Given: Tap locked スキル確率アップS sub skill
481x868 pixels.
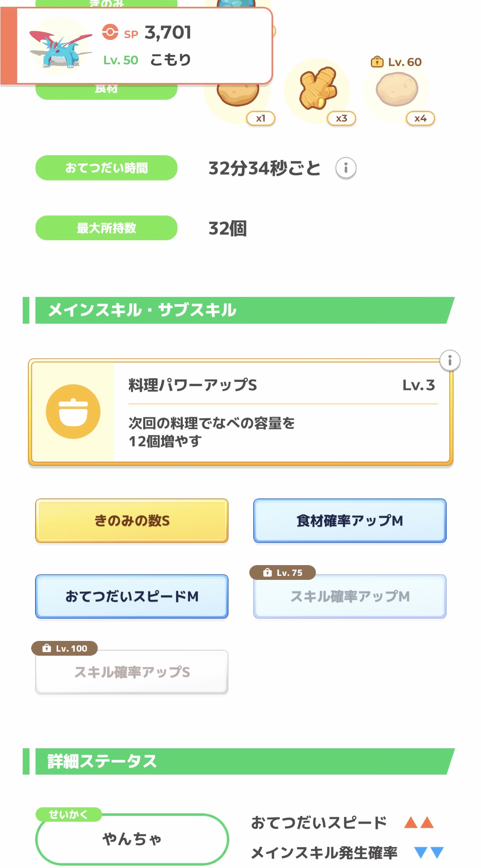Looking at the screenshot, I should tap(132, 672).
